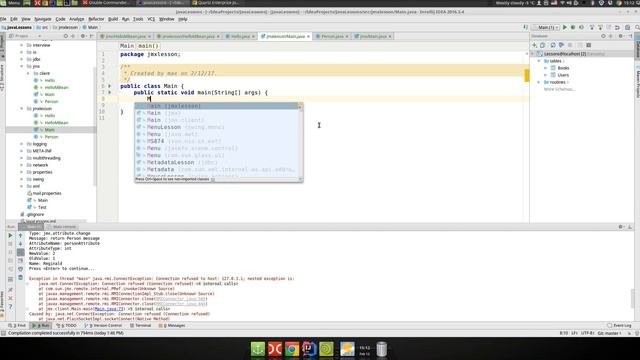Click the yellow warning stripe marker in editor gutter
The width and height of the screenshot is (640, 360).
527,76
